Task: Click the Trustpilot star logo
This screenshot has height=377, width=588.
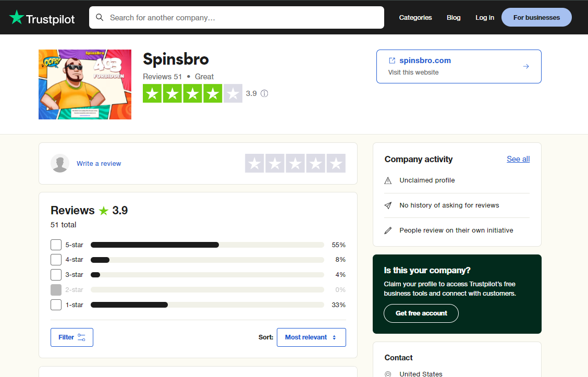Action: point(17,17)
